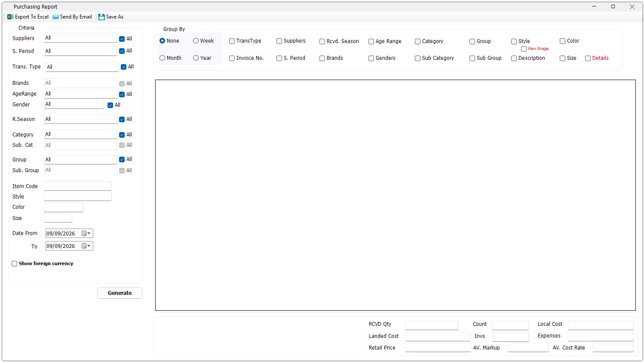The height and width of the screenshot is (362, 644).
Task: Click the AV. Markup field
Action: coord(528,347)
